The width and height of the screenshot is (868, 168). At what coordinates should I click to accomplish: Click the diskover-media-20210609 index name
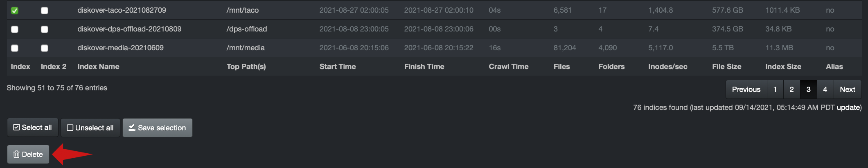120,48
